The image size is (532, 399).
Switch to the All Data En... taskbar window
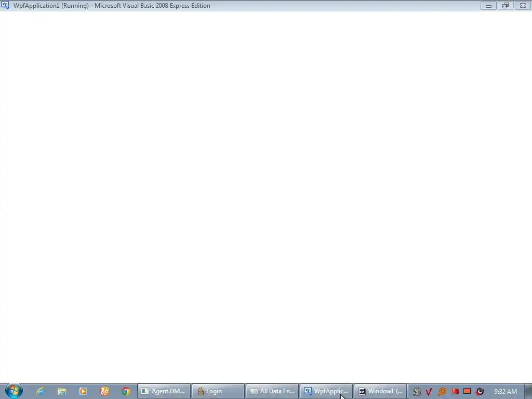click(272, 391)
